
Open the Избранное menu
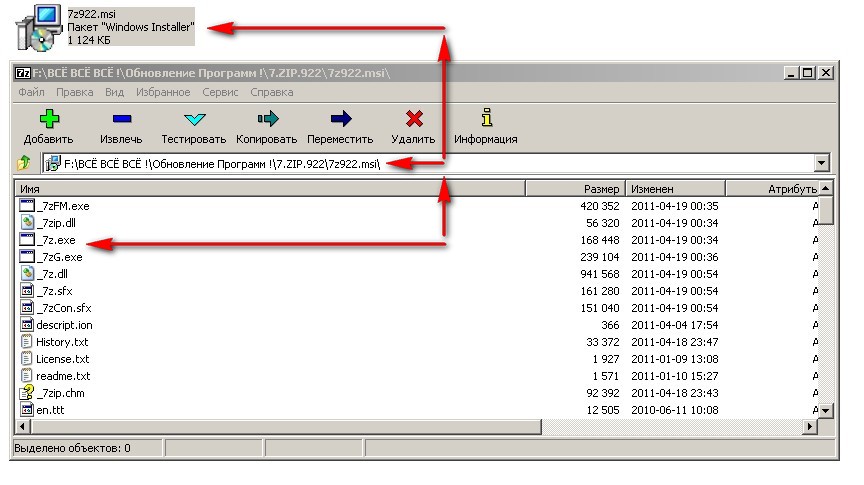[163, 92]
